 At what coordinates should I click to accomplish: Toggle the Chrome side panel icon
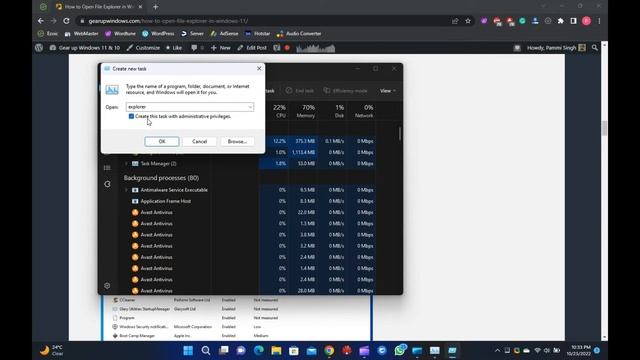click(573, 21)
